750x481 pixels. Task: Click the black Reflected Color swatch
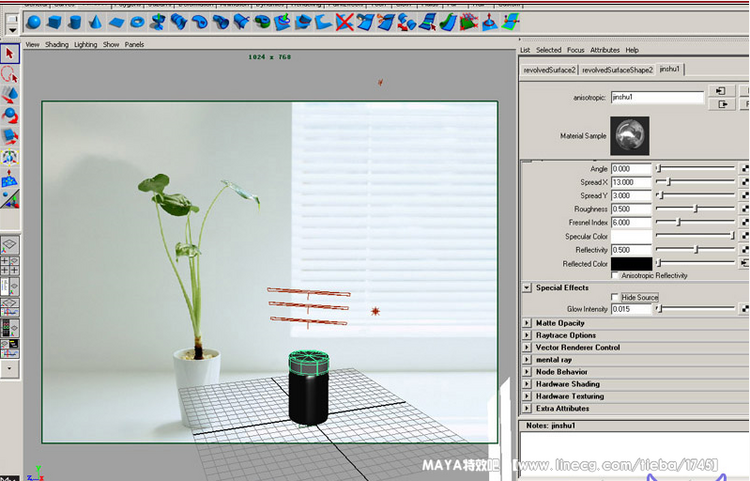coord(630,264)
